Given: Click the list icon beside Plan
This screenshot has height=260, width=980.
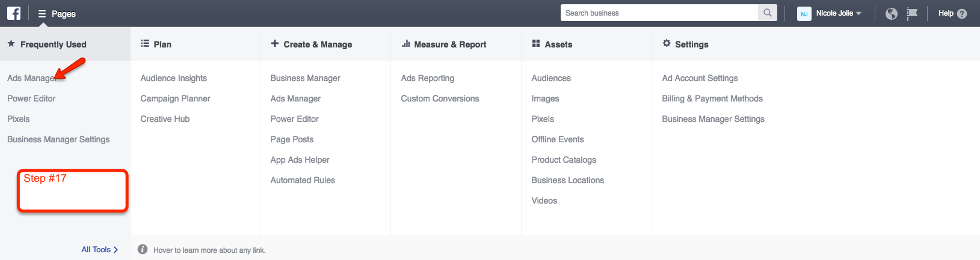Looking at the screenshot, I should click(145, 43).
